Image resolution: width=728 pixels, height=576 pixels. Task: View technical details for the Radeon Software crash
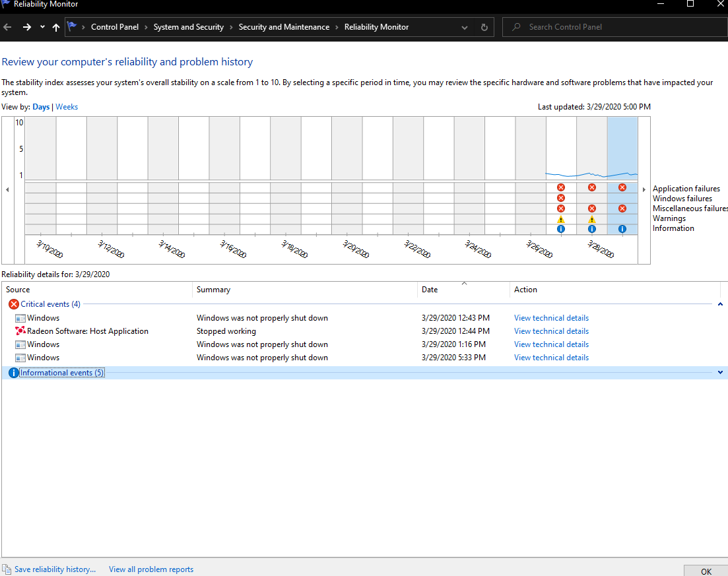click(x=551, y=331)
